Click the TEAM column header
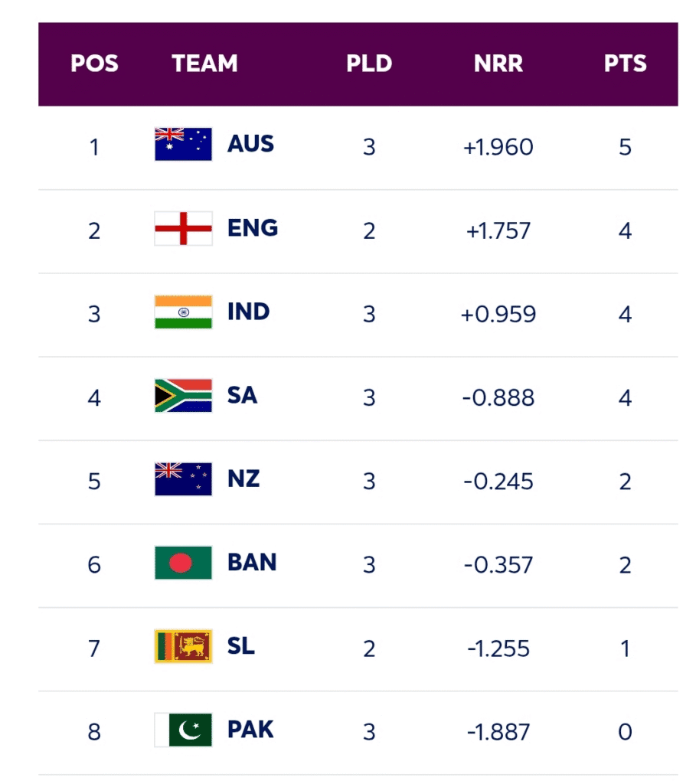696x784 pixels. [x=204, y=64]
